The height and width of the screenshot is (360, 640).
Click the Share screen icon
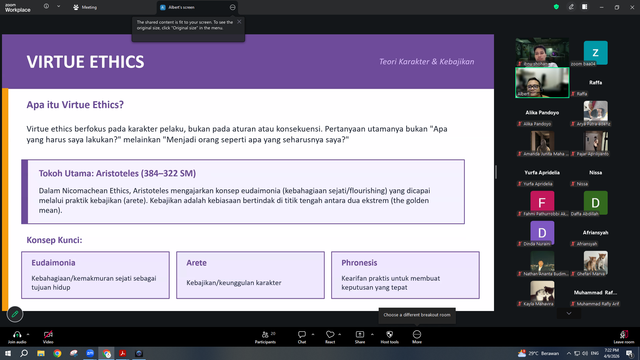[360, 334]
